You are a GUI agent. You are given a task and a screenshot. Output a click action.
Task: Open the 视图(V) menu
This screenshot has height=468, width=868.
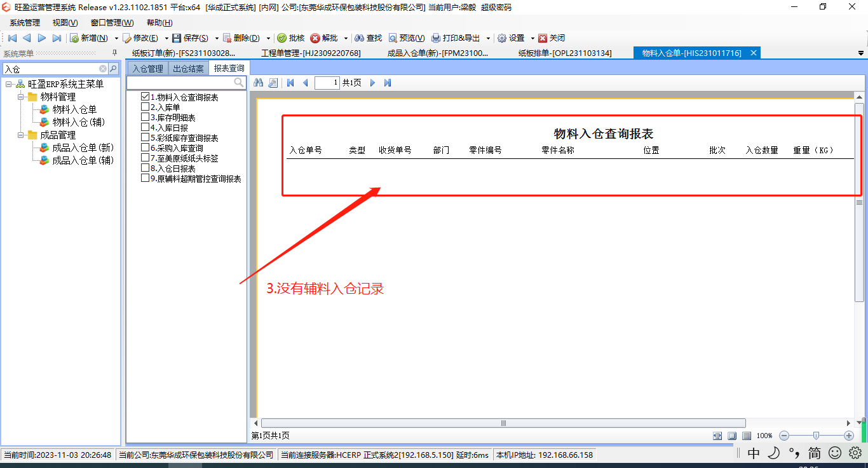tap(65, 23)
